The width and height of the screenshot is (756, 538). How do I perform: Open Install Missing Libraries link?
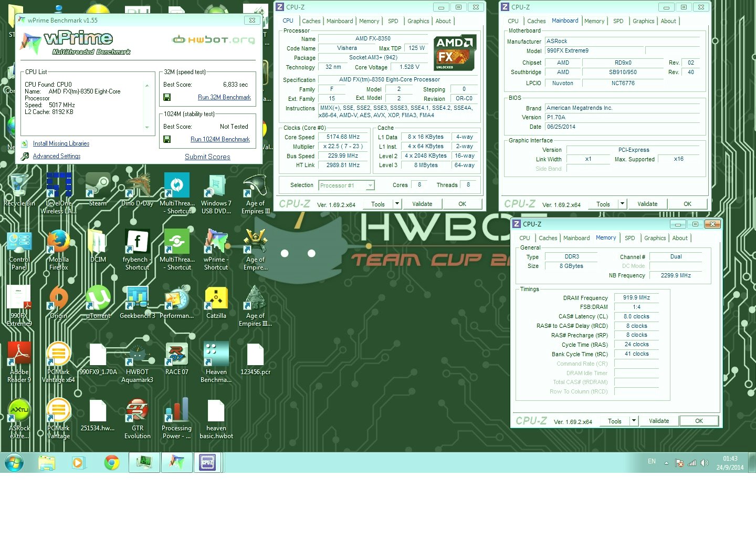tap(61, 143)
